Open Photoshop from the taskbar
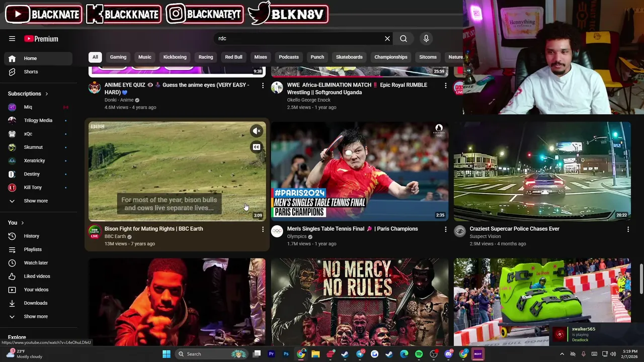 click(x=286, y=354)
